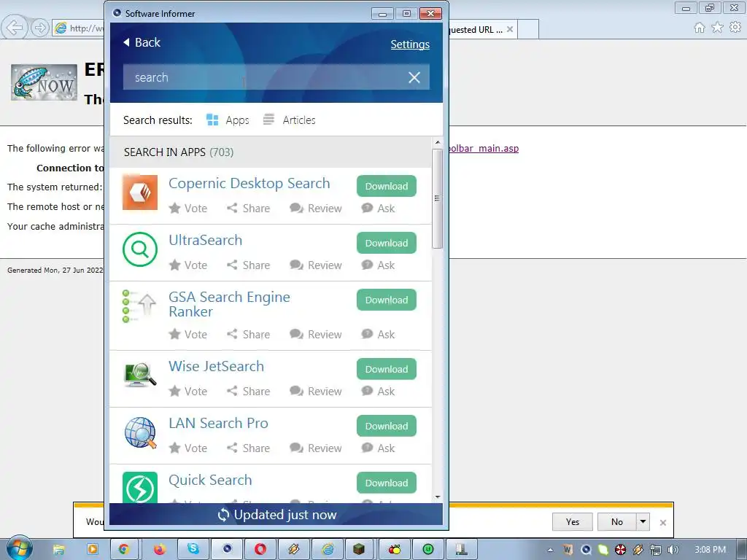The height and width of the screenshot is (560, 747).
Task: Open Software Informer Settings
Action: [410, 44]
